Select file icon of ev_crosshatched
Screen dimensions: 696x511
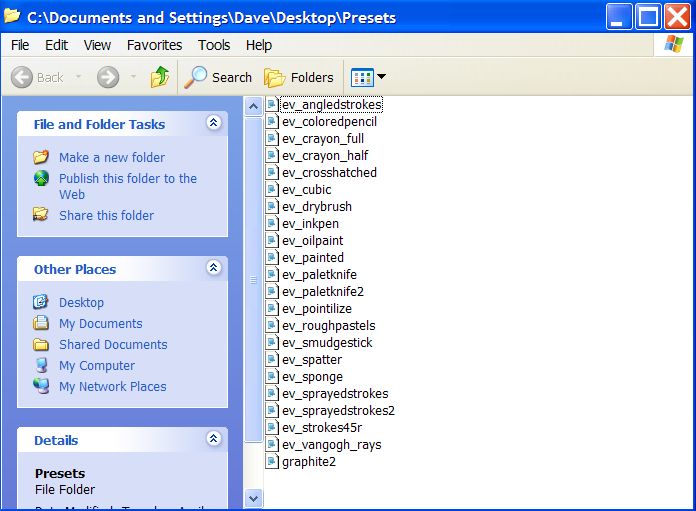(x=272, y=173)
